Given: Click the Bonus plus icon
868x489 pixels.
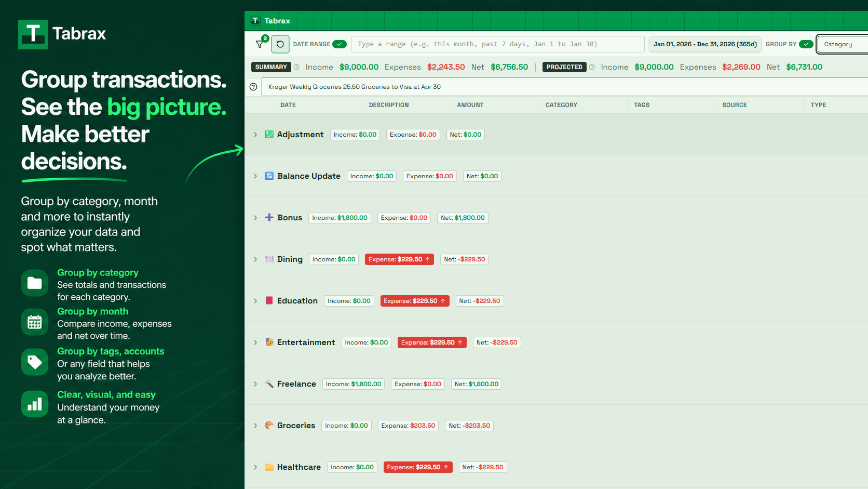Looking at the screenshot, I should 269,218.
